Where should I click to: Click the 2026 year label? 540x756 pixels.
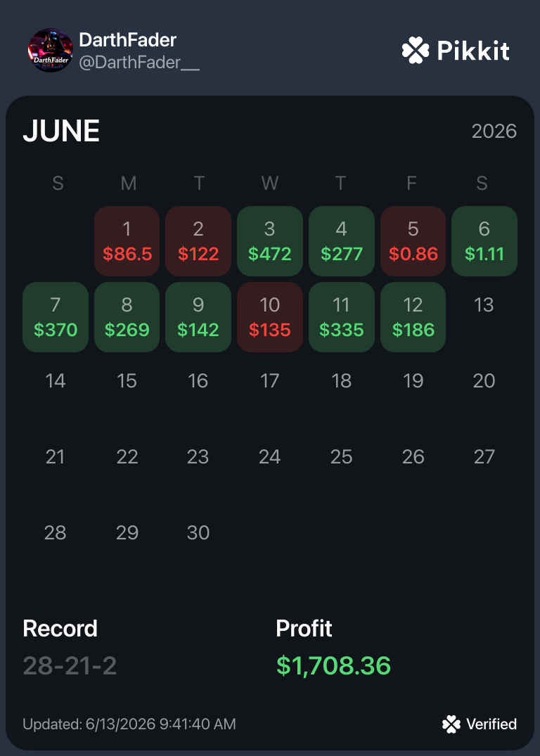(494, 131)
